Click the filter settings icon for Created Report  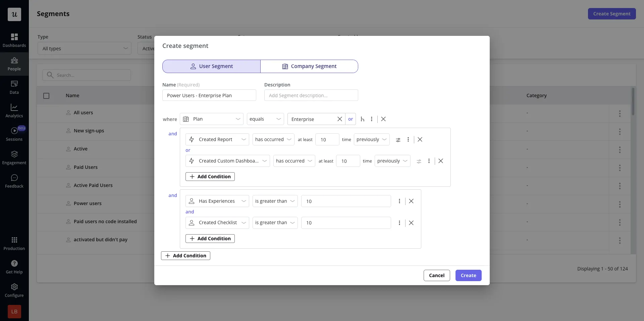[398, 140]
